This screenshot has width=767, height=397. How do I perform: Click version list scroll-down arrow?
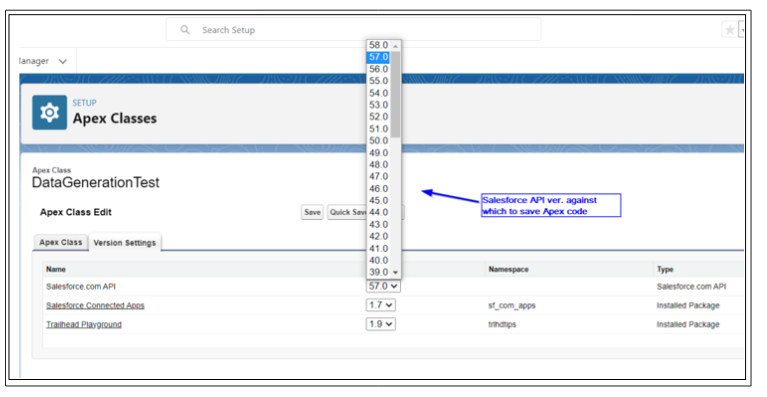pyautogui.click(x=396, y=272)
